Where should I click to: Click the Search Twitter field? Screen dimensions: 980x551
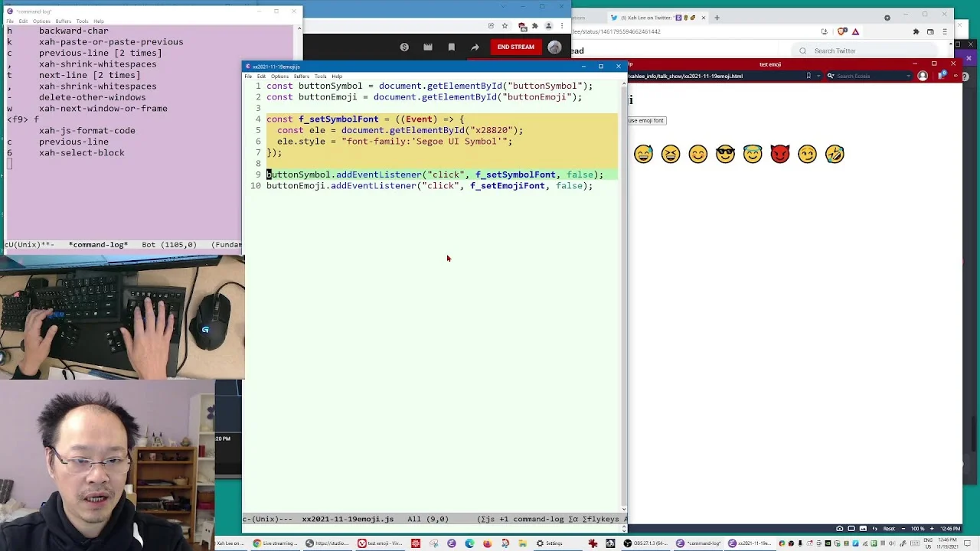(865, 51)
